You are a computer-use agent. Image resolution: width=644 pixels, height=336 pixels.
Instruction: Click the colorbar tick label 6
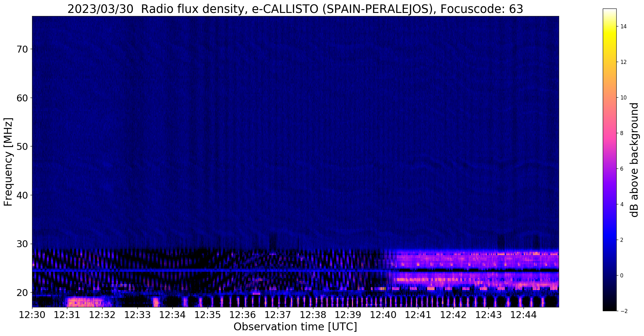(621, 169)
